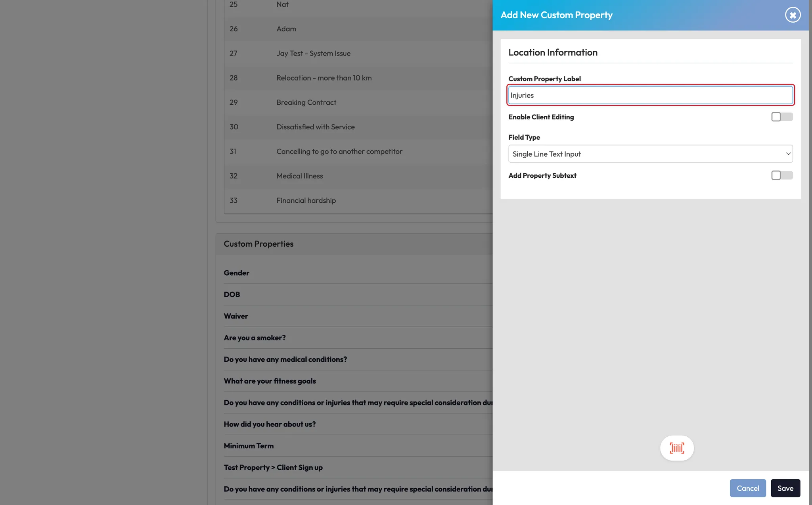Click the Custom Property Label input field
The height and width of the screenshot is (505, 812).
(x=650, y=95)
